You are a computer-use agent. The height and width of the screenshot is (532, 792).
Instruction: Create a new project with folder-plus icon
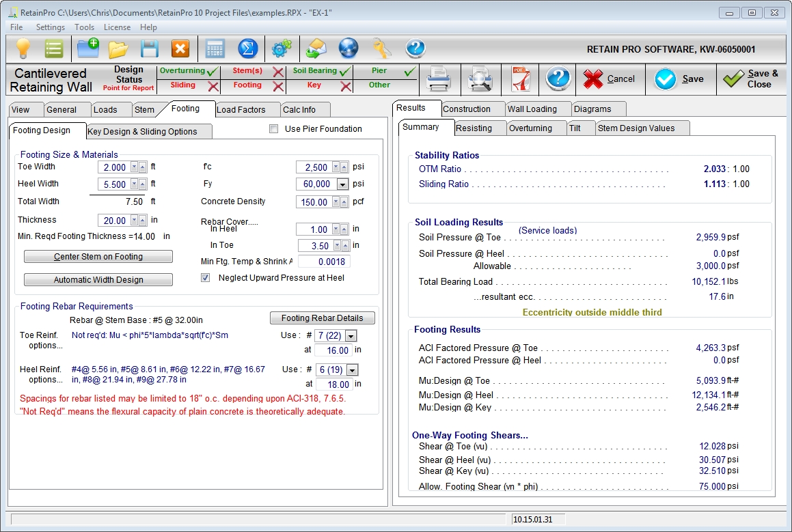[x=88, y=49]
